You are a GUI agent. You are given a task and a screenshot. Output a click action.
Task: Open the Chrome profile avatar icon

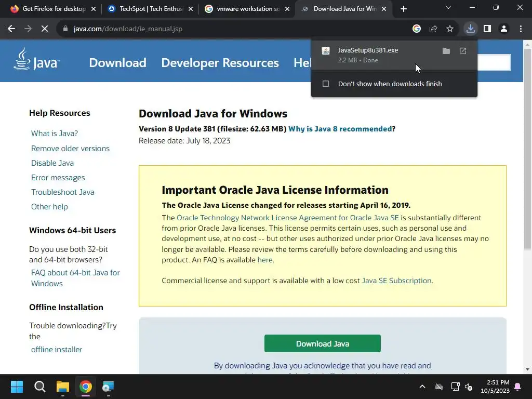pos(504,29)
